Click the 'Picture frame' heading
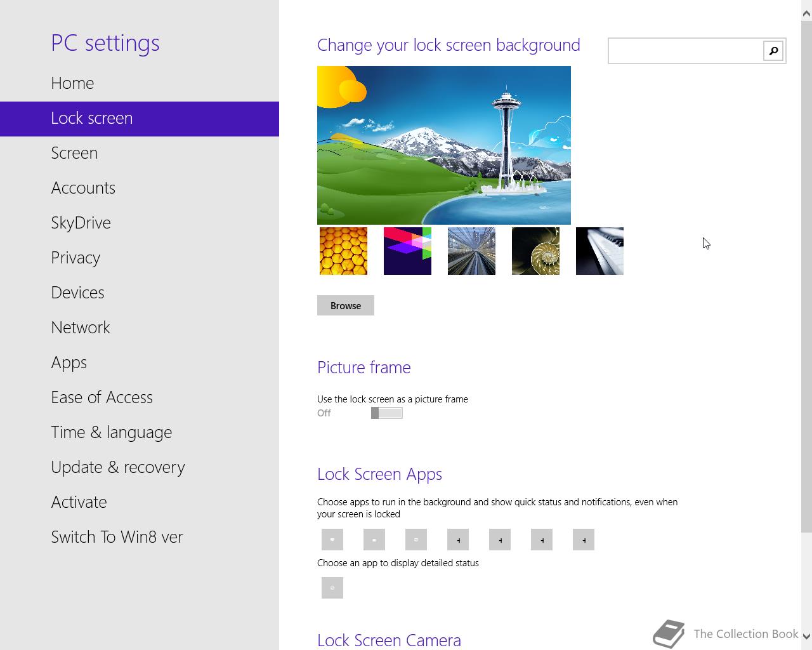 click(363, 368)
